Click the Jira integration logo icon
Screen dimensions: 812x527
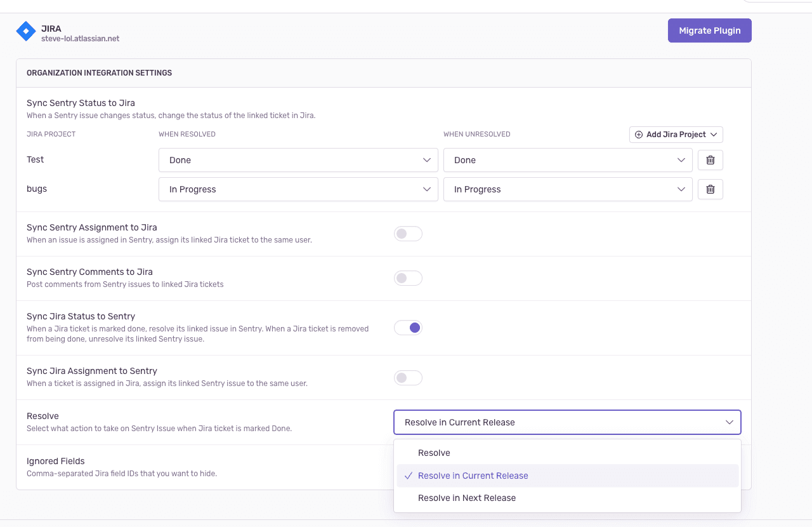tap(25, 30)
